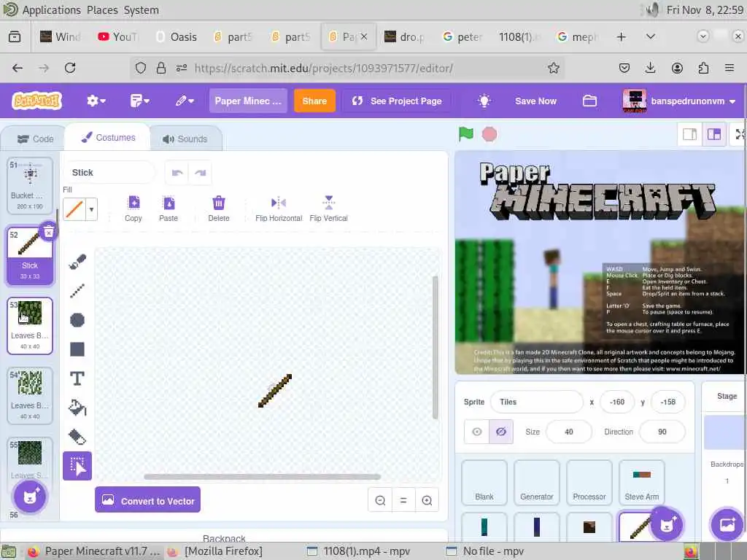
Task: Switch to the Costumes tab
Action: (108, 138)
